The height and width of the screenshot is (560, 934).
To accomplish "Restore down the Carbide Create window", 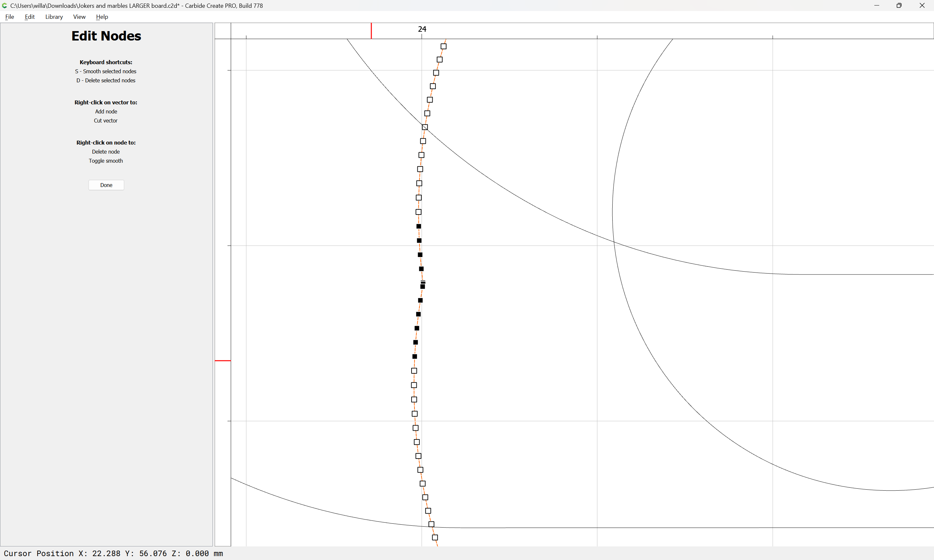I will (x=899, y=6).
